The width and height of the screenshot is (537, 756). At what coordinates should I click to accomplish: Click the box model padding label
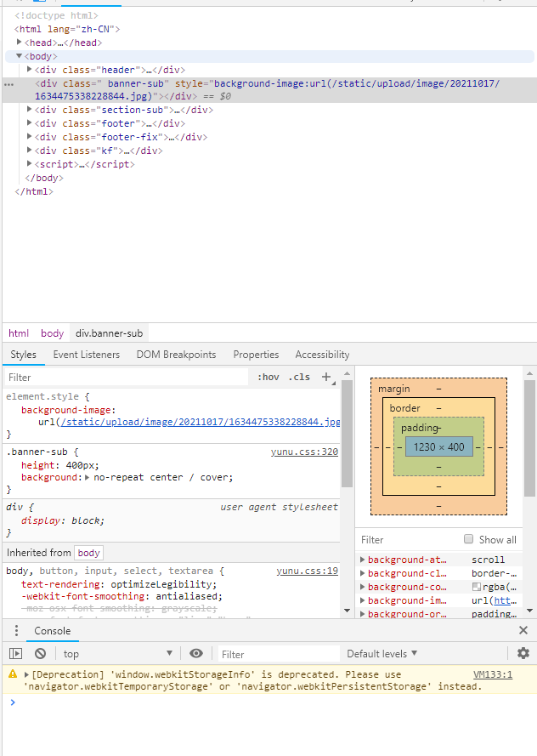pyautogui.click(x=420, y=428)
